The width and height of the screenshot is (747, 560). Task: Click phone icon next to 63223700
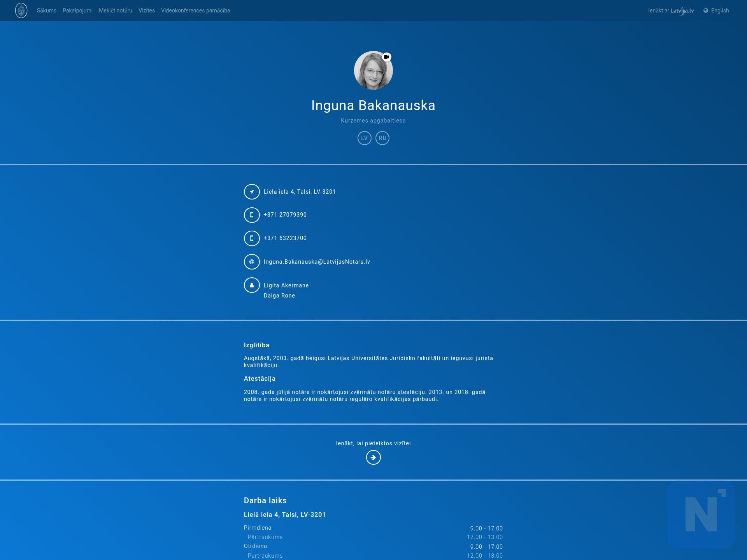tap(252, 238)
